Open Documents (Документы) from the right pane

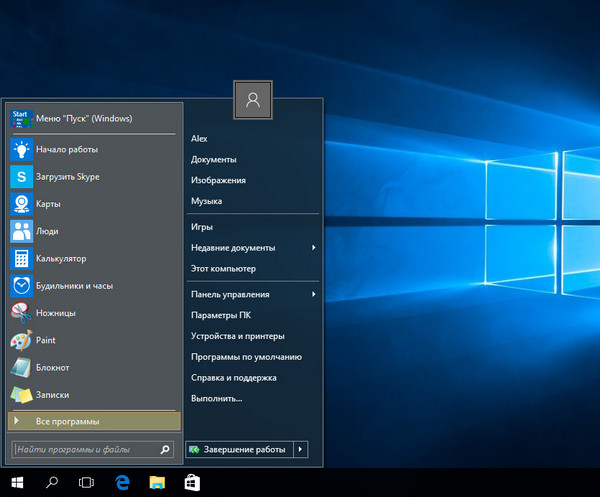[x=213, y=159]
